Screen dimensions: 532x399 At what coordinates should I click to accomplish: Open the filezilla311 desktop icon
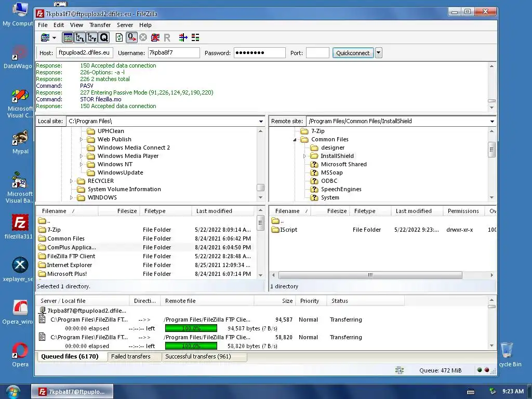click(x=19, y=227)
